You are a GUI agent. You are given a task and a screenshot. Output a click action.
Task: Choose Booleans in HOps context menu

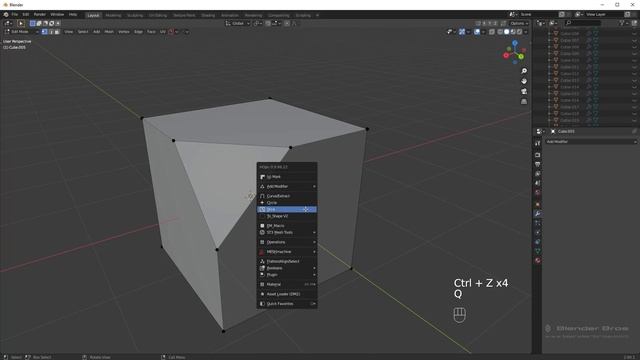[x=287, y=268]
